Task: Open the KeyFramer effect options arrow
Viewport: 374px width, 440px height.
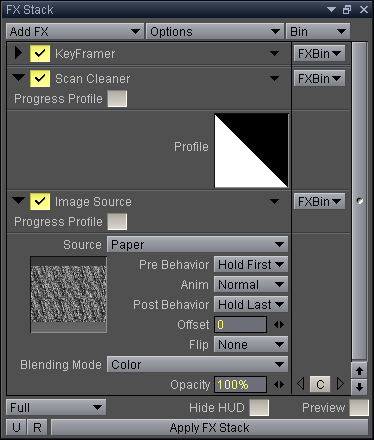Action: pyautogui.click(x=274, y=53)
